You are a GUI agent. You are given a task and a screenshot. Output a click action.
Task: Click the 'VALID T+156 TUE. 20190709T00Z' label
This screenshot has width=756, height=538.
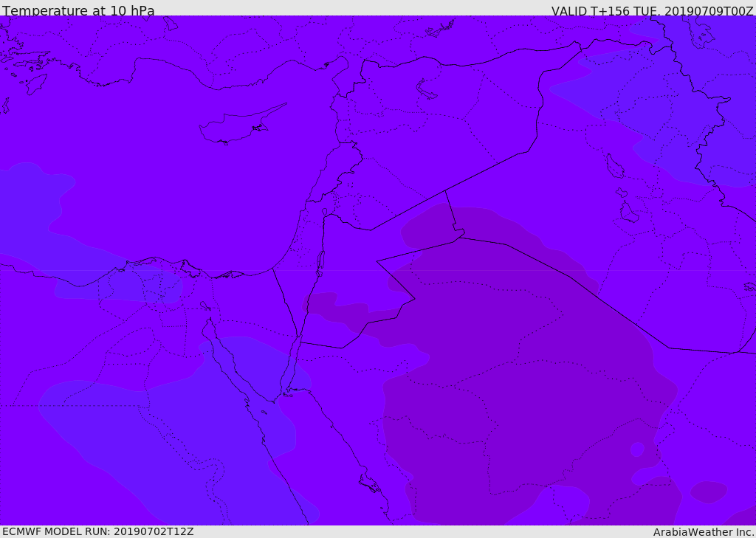coord(653,11)
